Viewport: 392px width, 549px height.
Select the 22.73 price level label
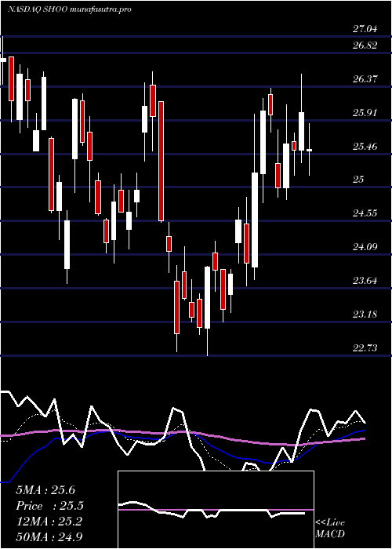(365, 347)
